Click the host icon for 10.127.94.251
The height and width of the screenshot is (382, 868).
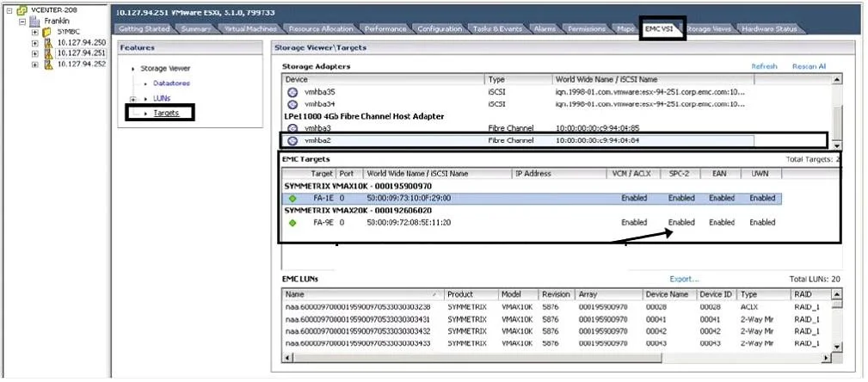(47, 53)
